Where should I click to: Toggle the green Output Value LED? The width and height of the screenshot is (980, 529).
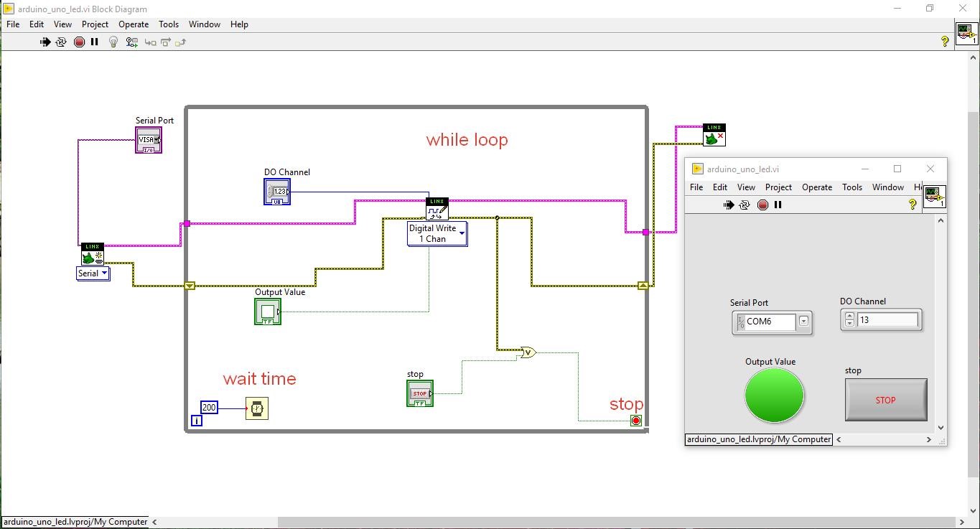click(x=774, y=395)
